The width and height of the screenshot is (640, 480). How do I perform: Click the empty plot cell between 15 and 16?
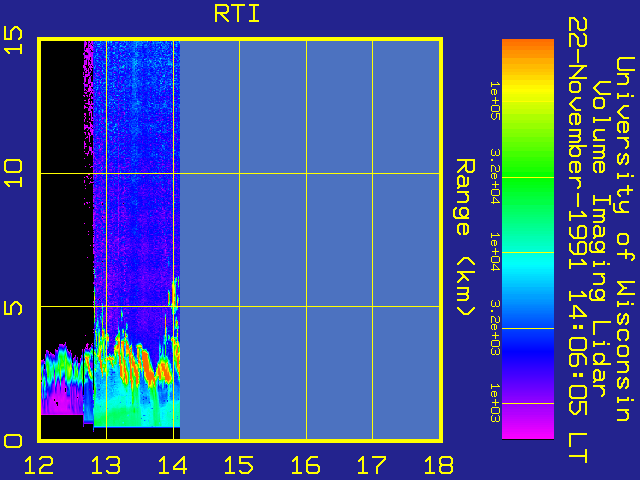[273, 240]
